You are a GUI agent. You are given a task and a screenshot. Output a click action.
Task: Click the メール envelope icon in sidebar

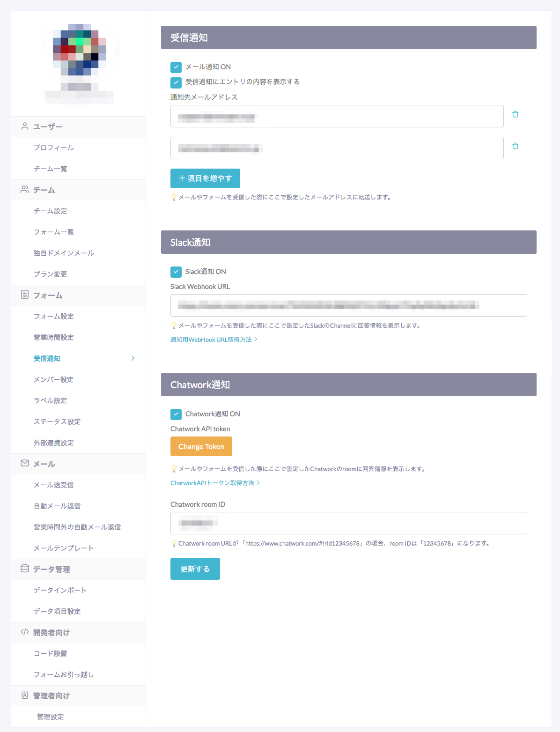click(25, 463)
